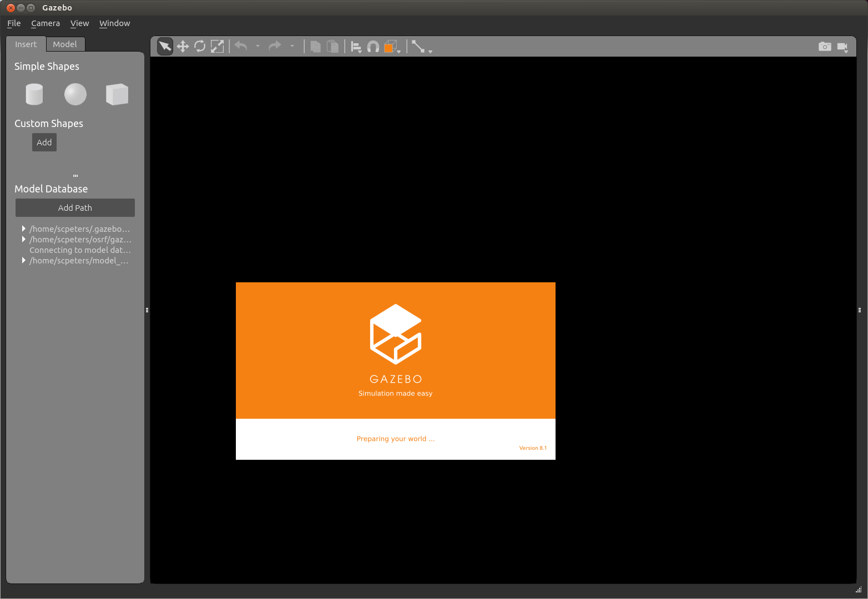
Task: Click the undo arrow
Action: click(241, 46)
